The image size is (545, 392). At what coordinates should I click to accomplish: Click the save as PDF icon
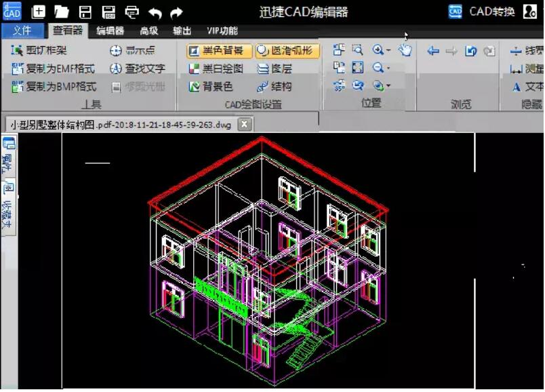pos(108,12)
